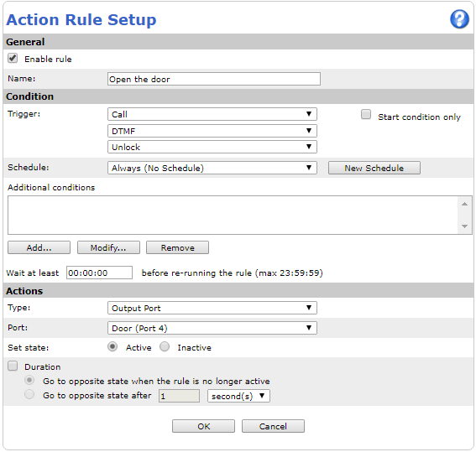Image resolution: width=476 pixels, height=452 pixels.
Task: Click the conditions list scroll up arrow
Action: pos(464,204)
